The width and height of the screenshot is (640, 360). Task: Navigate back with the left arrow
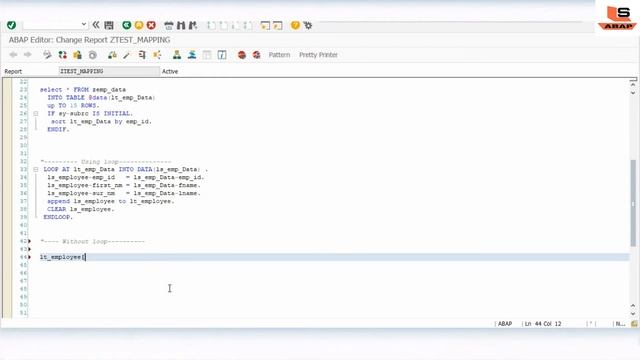pos(13,55)
